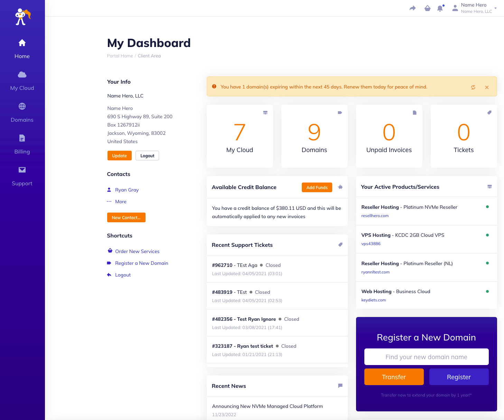Expand the Name Hero account dropdown arrow
The image size is (504, 420).
coord(495,8)
